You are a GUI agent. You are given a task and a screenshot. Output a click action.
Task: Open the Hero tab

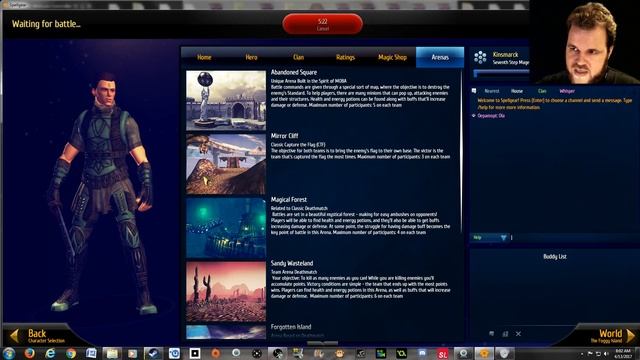coord(251,58)
